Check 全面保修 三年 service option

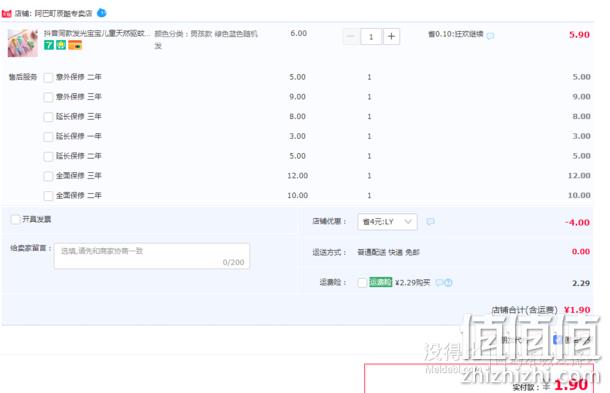(48, 176)
